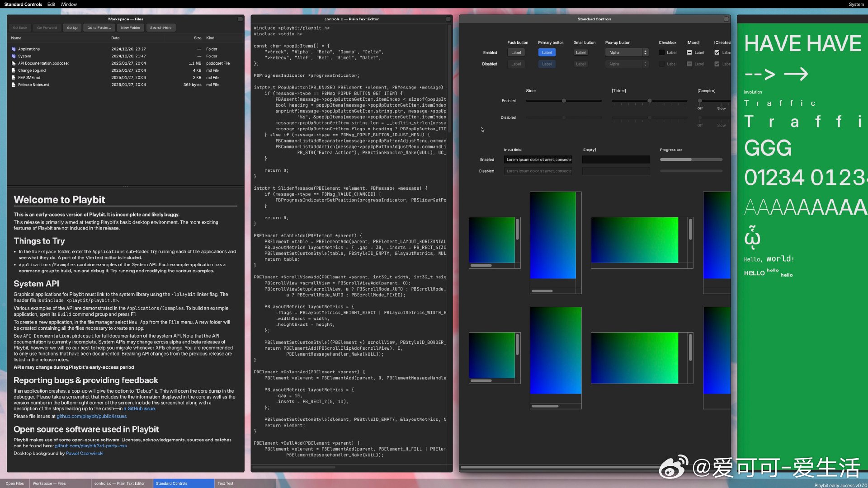Open github.com/playbit/public/issues link
Image resolution: width=868 pixels, height=488 pixels.
pos(91,417)
